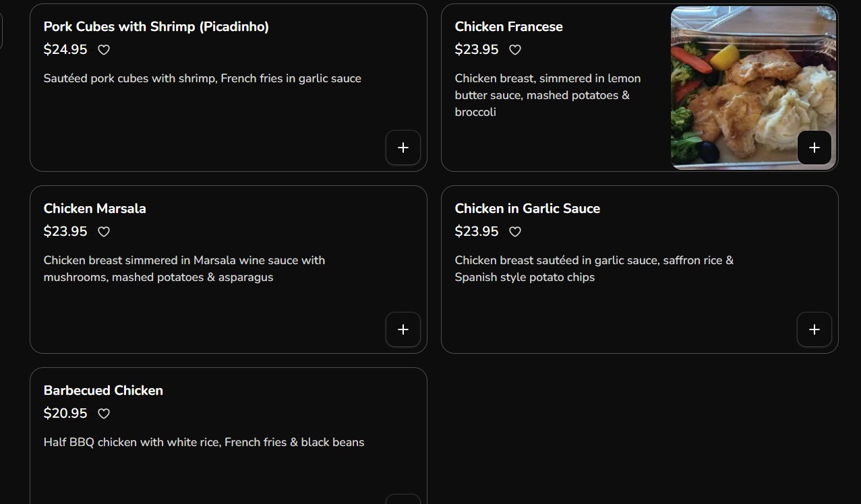Select Chicken Francese dish name
Screen dimensions: 861x504
coord(508,27)
